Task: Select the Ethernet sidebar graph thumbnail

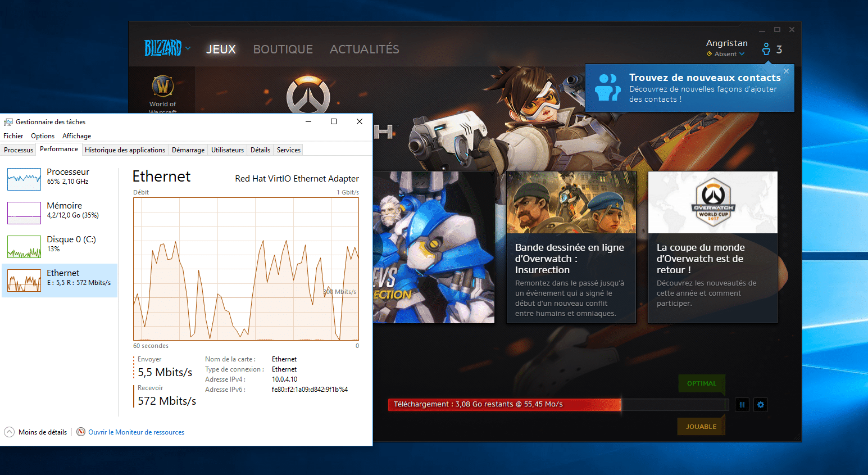Action: [24, 281]
